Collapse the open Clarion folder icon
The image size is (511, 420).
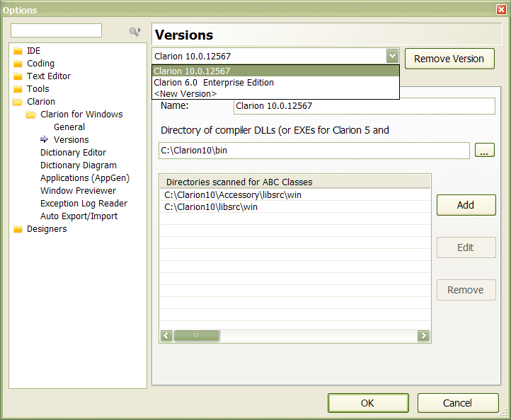[x=18, y=102]
